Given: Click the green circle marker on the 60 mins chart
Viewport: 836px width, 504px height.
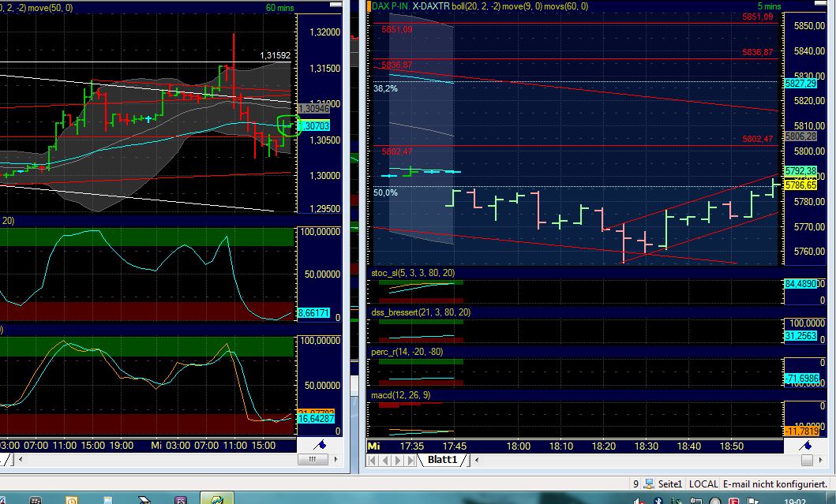Looking at the screenshot, I should coord(288,125).
